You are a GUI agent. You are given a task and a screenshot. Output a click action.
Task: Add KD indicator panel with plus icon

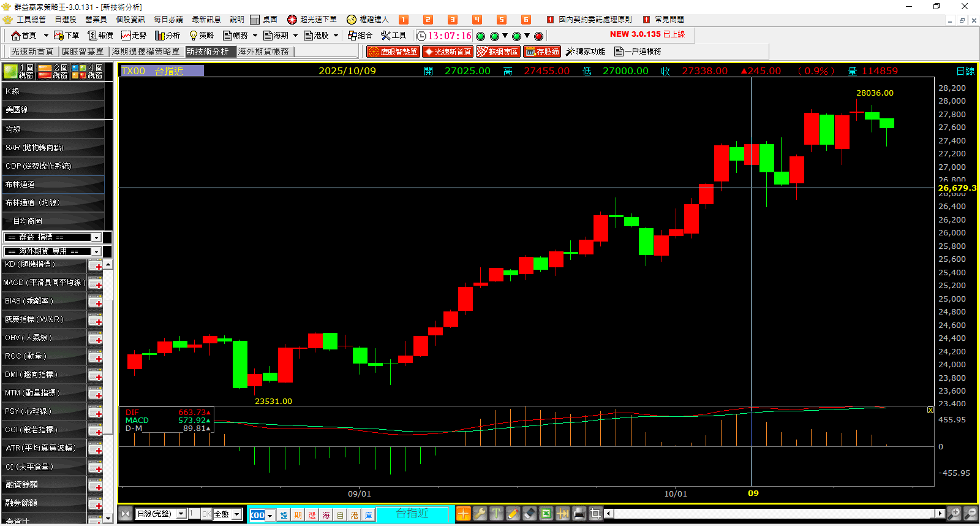[95, 265]
